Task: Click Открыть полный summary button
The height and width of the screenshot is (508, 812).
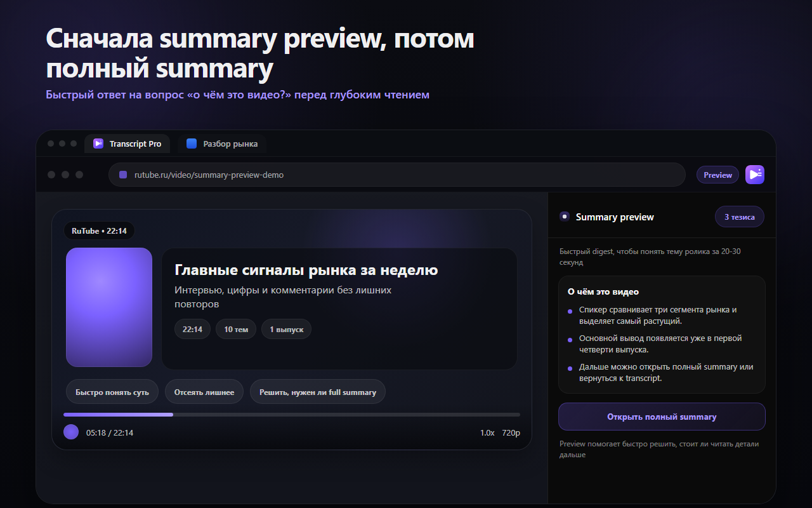Action: (x=662, y=417)
